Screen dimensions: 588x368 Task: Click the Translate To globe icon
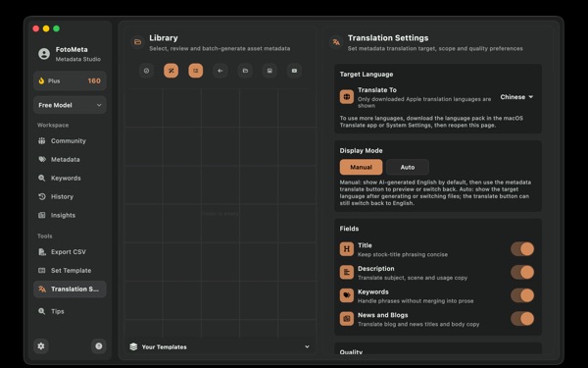[347, 97]
